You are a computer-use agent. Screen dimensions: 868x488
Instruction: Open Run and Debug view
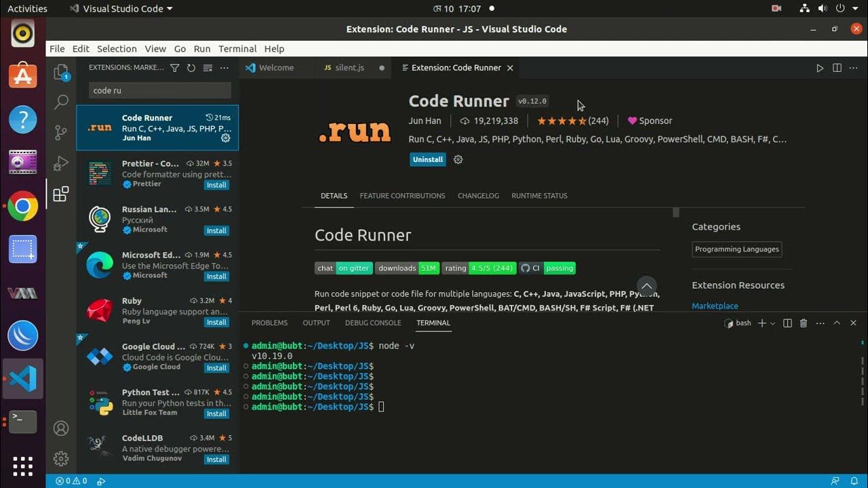point(61,163)
